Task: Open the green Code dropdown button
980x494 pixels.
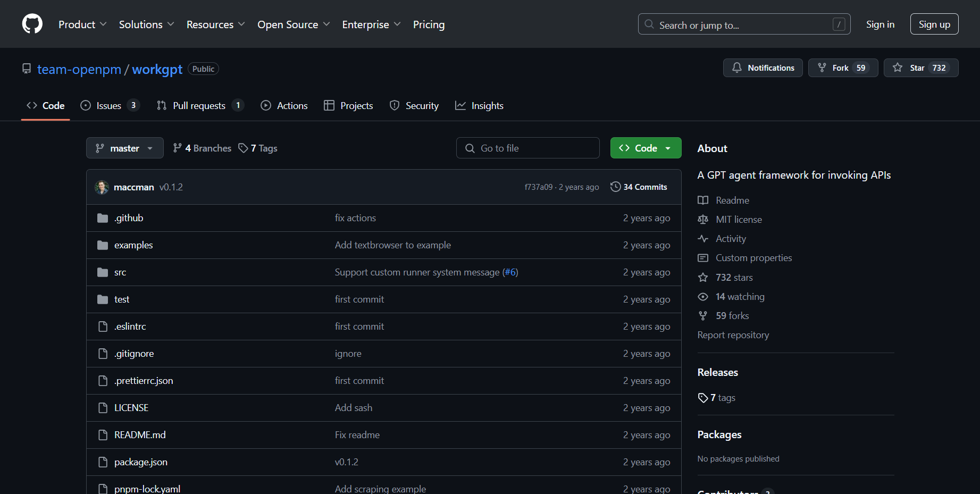Action: pos(646,148)
